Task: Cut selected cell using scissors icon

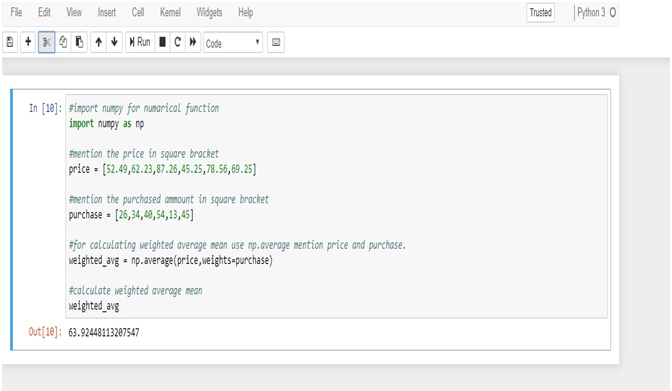Action: pyautogui.click(x=46, y=42)
